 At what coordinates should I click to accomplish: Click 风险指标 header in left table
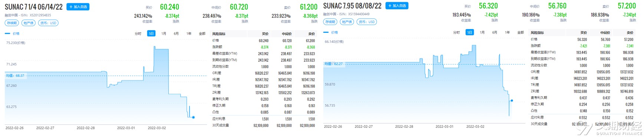click(219, 34)
